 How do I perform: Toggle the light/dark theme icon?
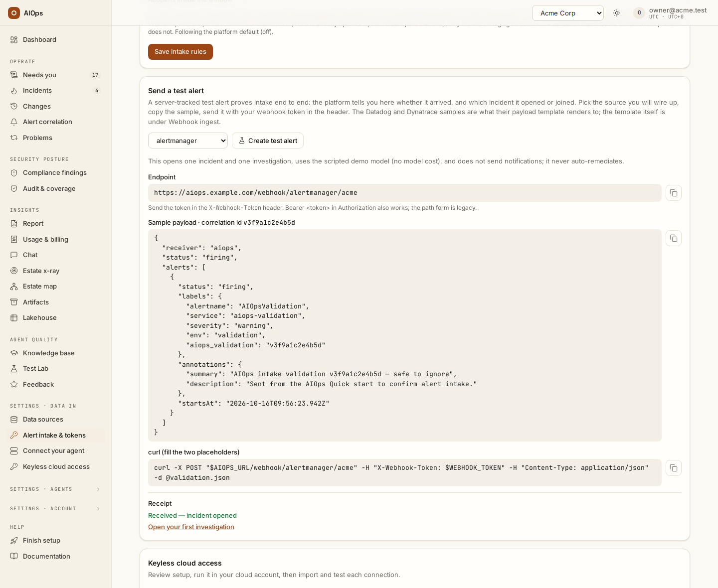tap(617, 13)
